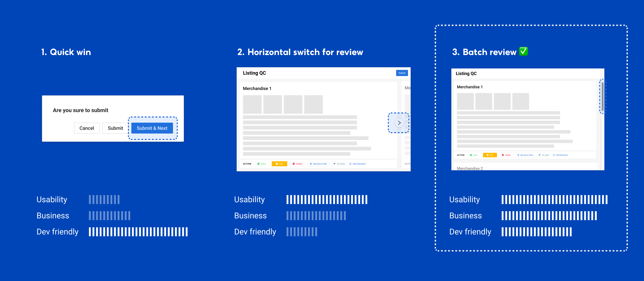Select third image thumbnail in Batch review Merchandise 1
Screen dimensions: 644x281
tap(502, 101)
